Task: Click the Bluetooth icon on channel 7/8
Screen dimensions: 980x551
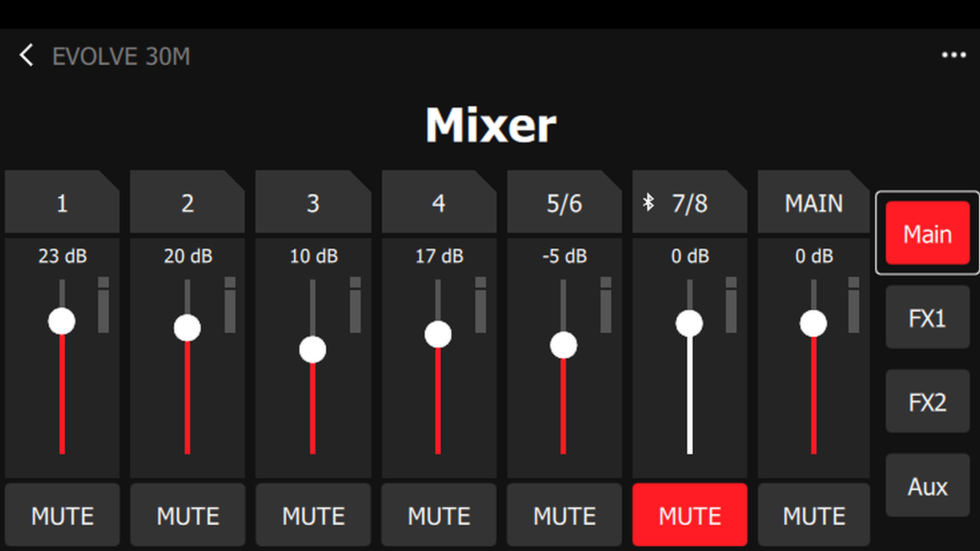Action: [x=648, y=202]
